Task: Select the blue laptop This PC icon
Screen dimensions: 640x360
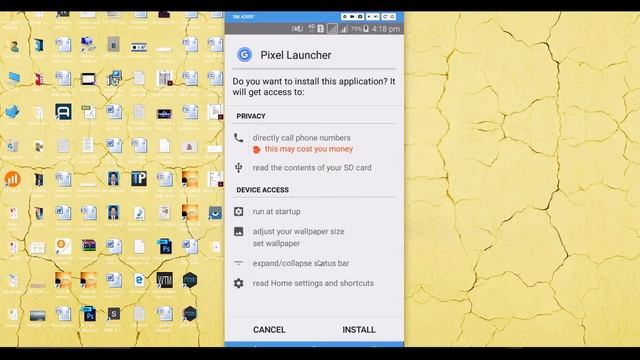Action: (x=13, y=78)
